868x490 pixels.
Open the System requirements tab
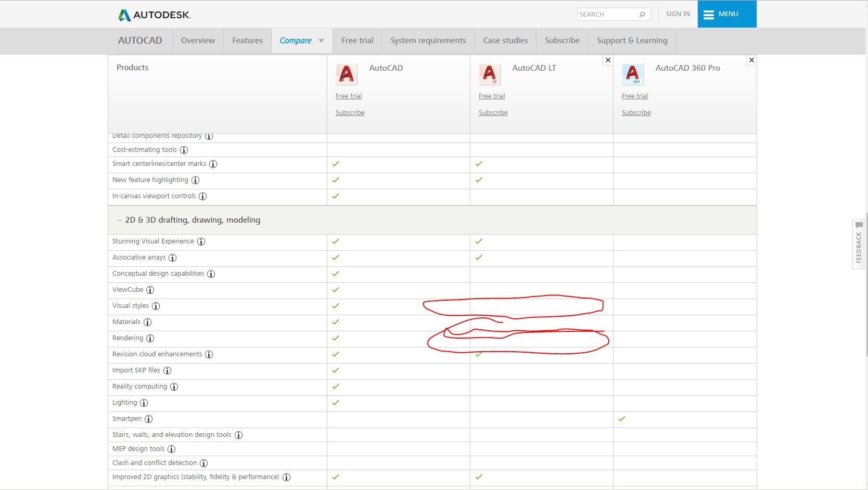click(428, 41)
